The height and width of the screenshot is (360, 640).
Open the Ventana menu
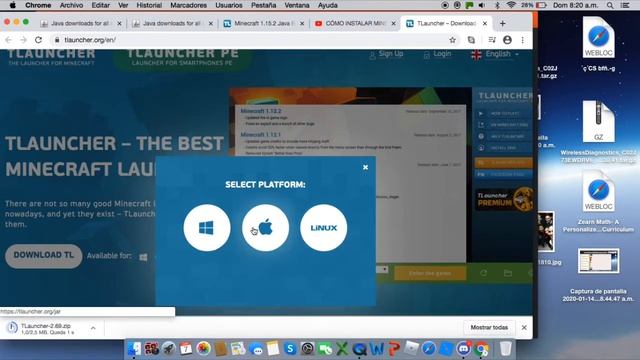[x=297, y=5]
